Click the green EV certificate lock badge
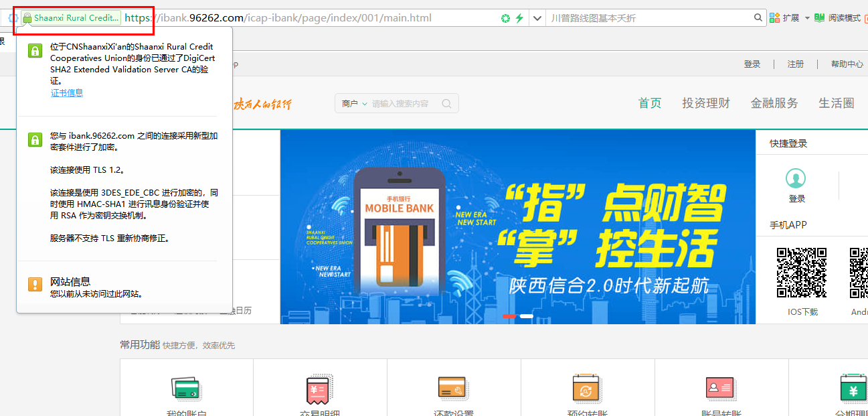This screenshot has height=416, width=868. click(71, 18)
